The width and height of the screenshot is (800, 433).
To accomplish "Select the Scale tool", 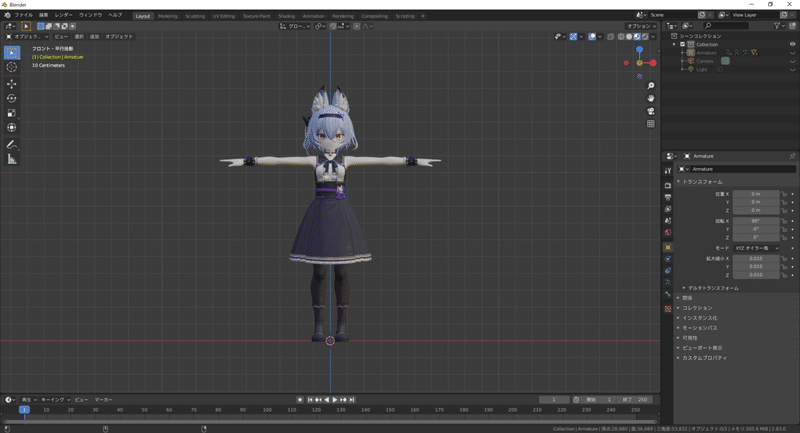I will [12, 113].
